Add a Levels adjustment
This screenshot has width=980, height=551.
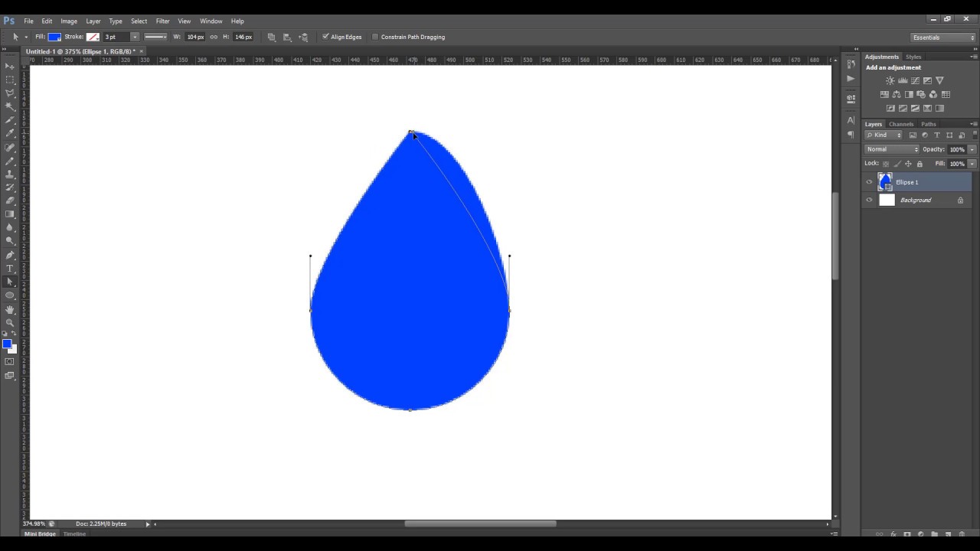click(903, 80)
